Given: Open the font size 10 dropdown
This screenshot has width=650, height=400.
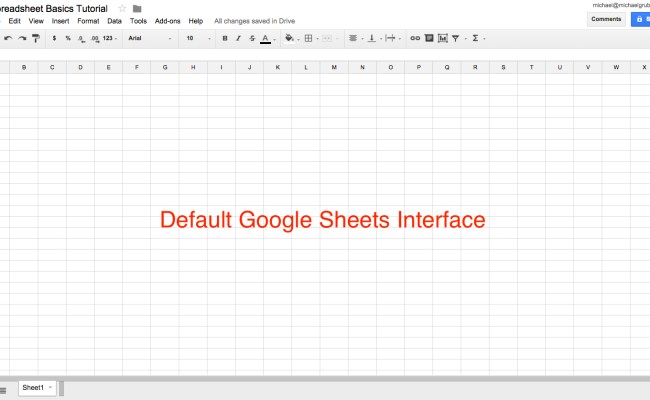Looking at the screenshot, I should pyautogui.click(x=198, y=38).
